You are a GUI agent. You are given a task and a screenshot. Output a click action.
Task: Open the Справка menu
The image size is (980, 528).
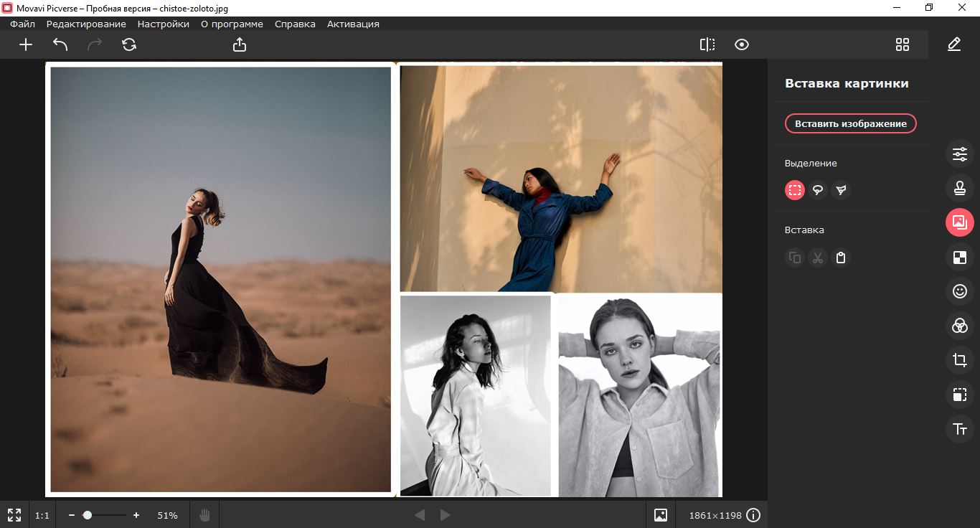point(295,24)
